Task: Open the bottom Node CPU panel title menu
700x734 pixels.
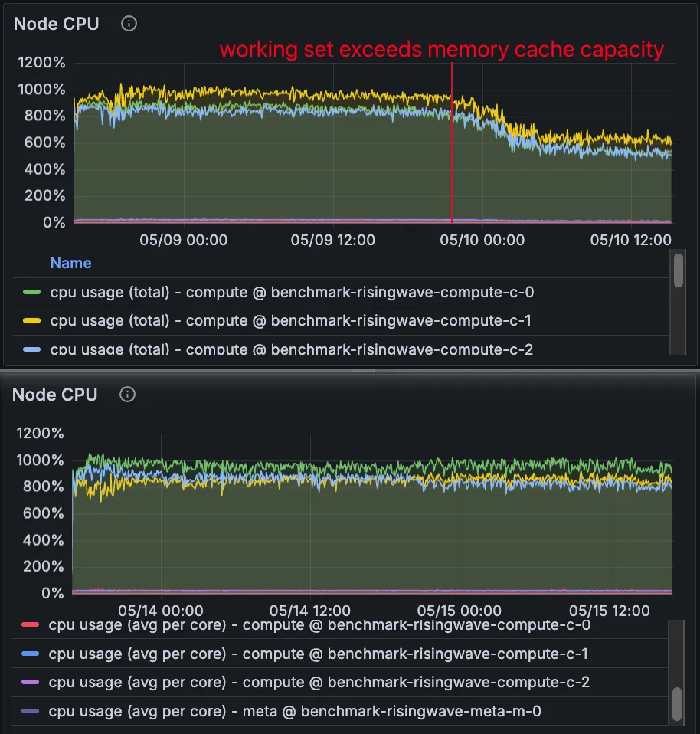Action: (x=55, y=395)
